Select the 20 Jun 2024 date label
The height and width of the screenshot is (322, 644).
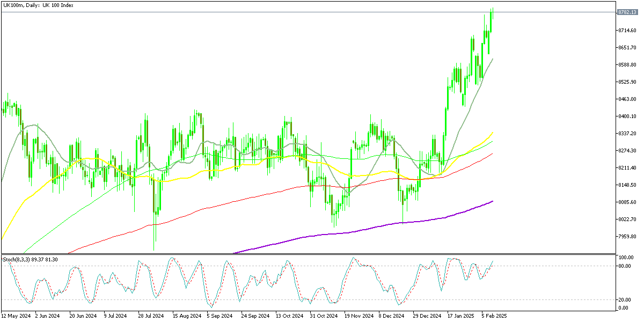[x=83, y=317]
